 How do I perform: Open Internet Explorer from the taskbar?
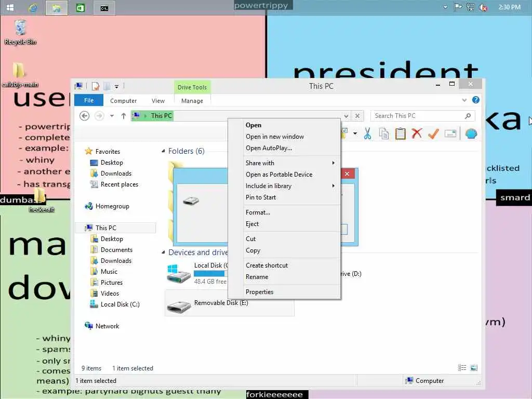tap(33, 7)
